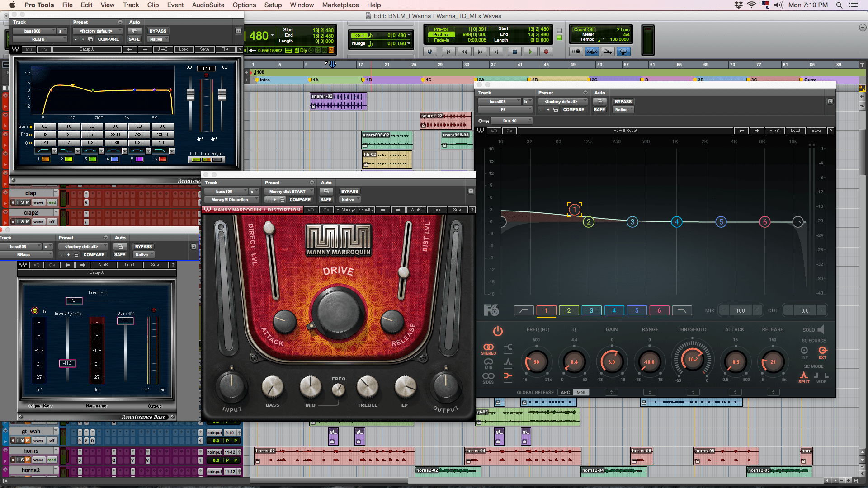
Task: Open the factory default preset dropdown in F6
Action: 563,102
